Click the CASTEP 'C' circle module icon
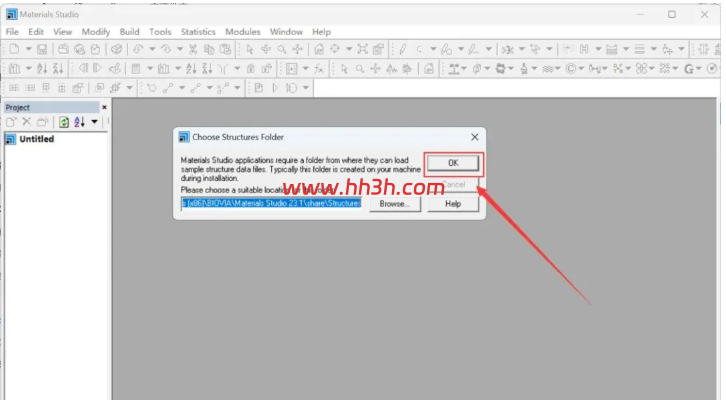This screenshot has width=726, height=406. [x=571, y=69]
